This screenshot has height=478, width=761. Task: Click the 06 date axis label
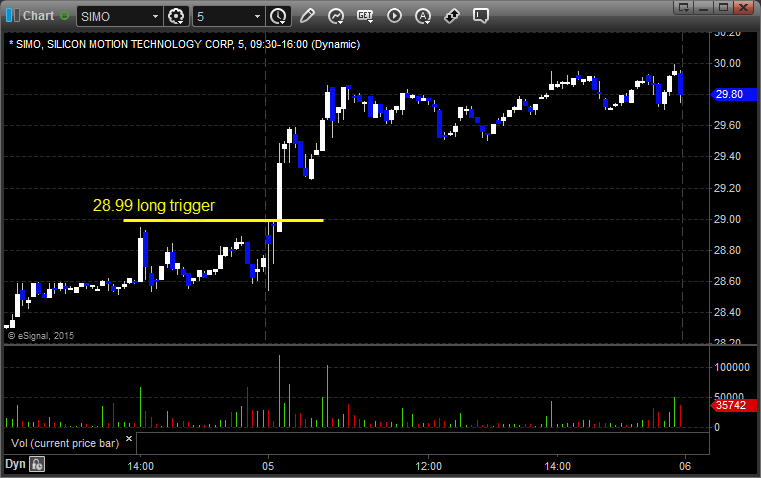[685, 466]
